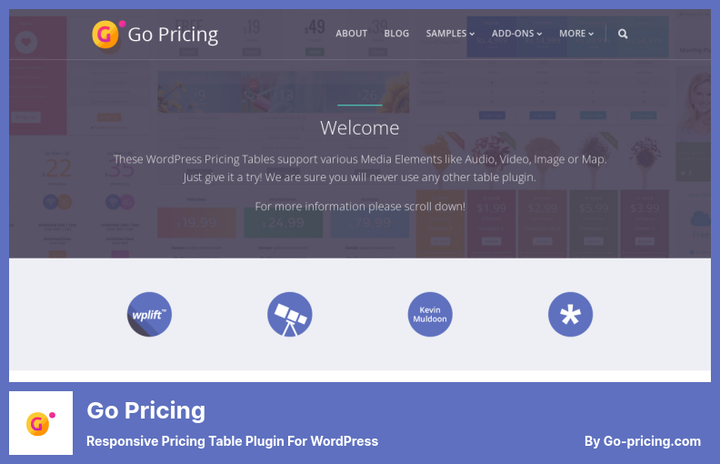Click the wplift circular badge
This screenshot has width=720, height=464.
149,315
